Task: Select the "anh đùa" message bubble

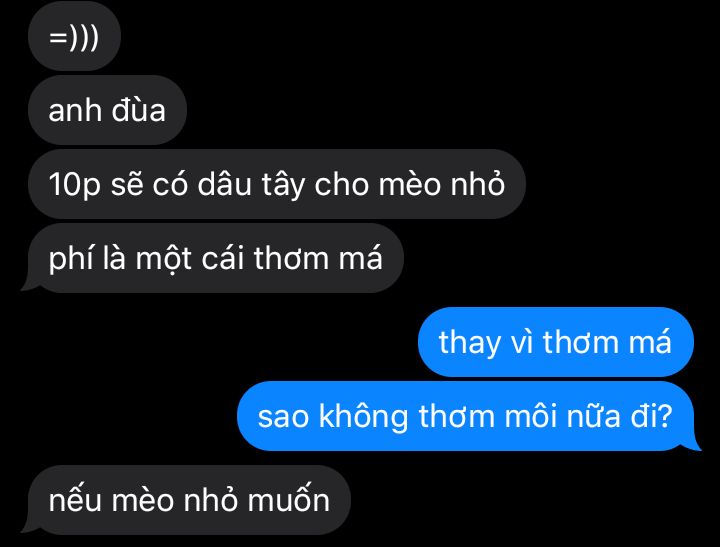Action: click(x=107, y=110)
